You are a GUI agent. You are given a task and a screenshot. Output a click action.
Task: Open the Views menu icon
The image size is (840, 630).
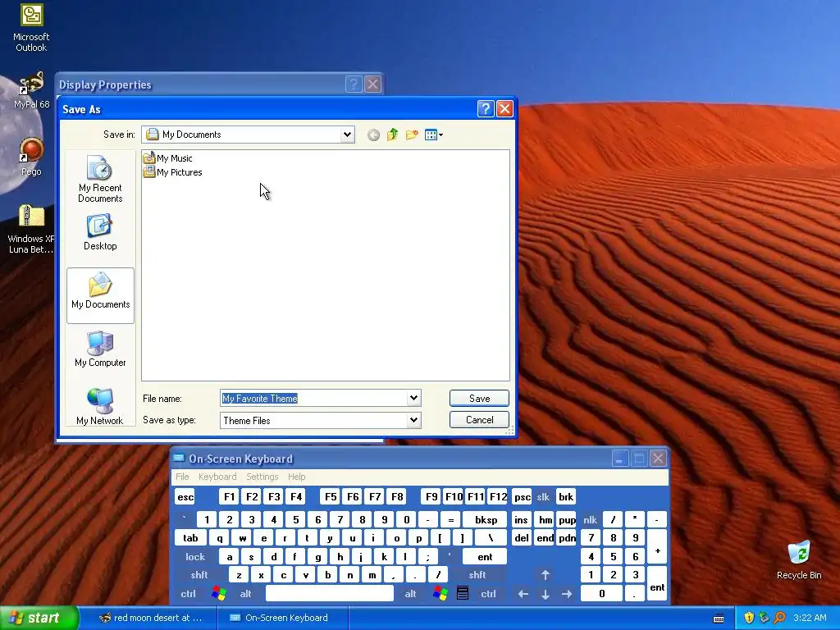(433, 135)
